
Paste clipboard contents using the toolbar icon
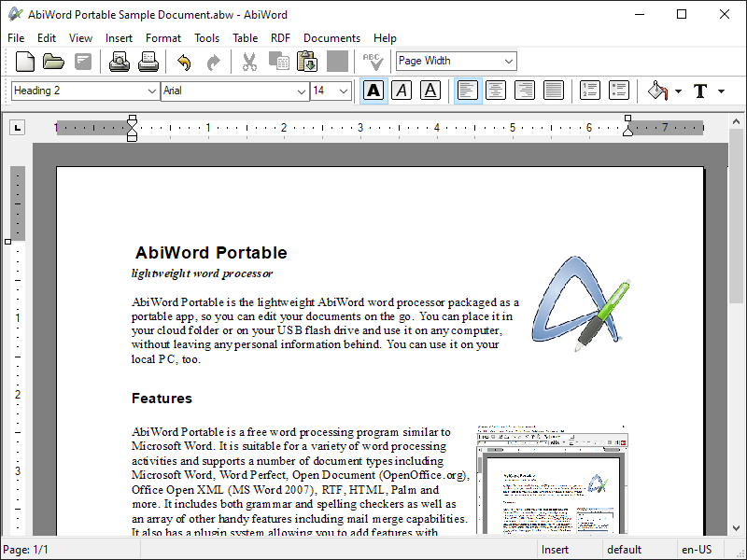307,62
